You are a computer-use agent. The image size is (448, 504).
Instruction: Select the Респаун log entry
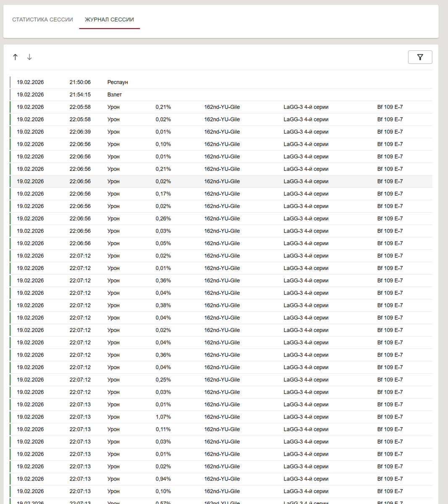[118, 82]
